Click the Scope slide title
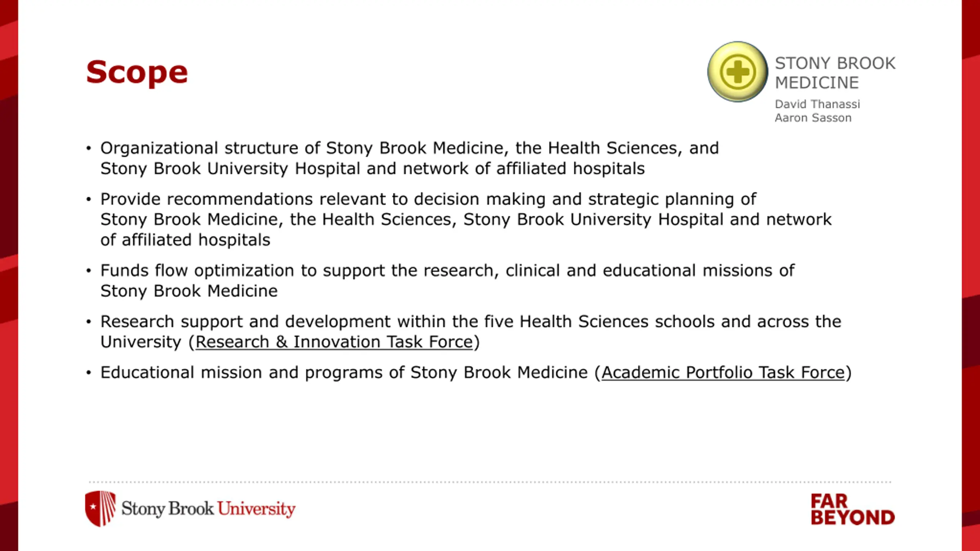Screen dimensions: 980x551 tap(137, 72)
